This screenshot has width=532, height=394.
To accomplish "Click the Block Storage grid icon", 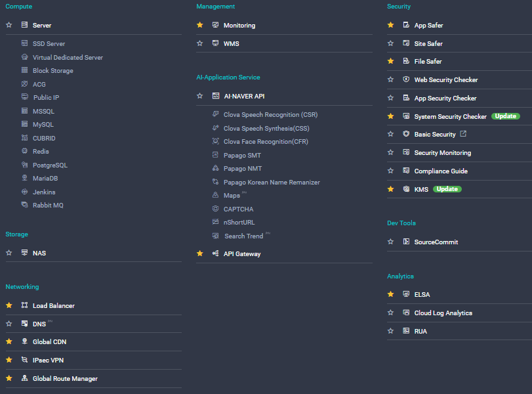I will pyautogui.click(x=24, y=70).
